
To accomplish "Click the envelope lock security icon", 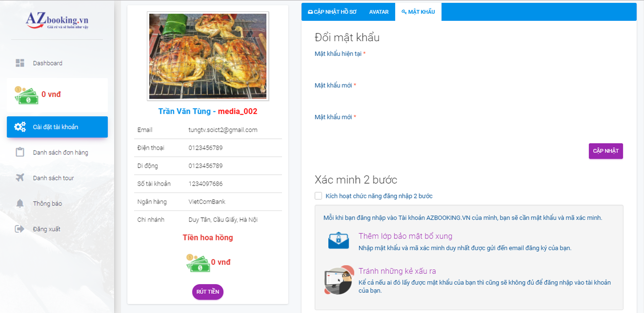I will click(x=339, y=241).
